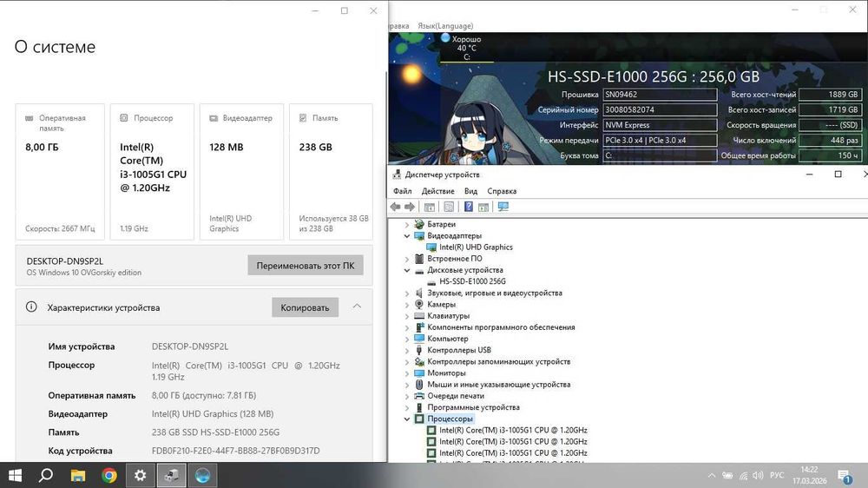Image resolution: width=868 pixels, height=488 pixels.
Task: Click Wi-Fi network icon in system tray
Action: tap(743, 476)
